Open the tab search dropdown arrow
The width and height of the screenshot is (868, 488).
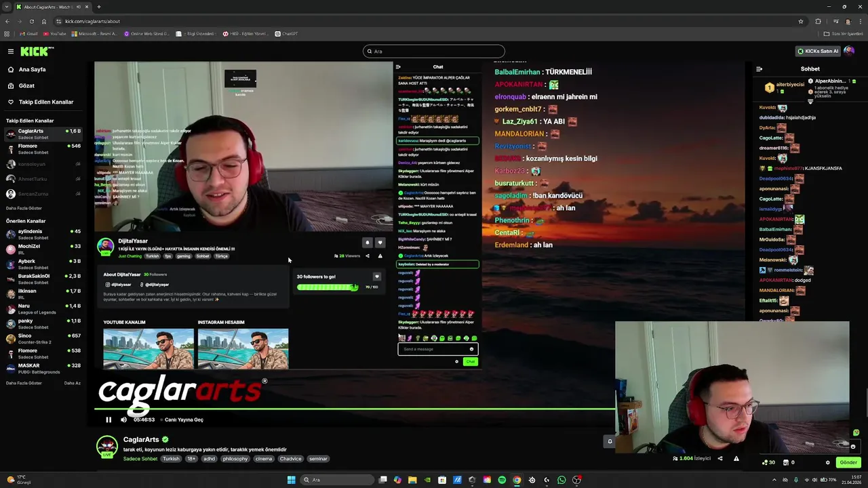[x=7, y=7]
